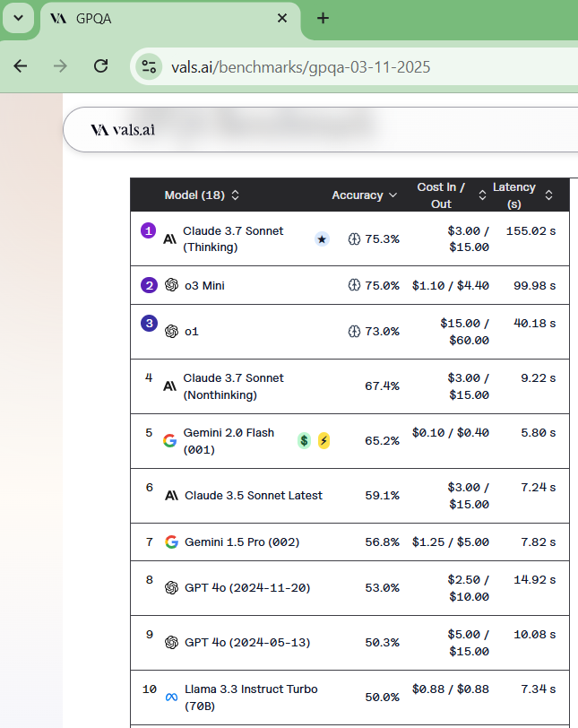
Task: Click the 155.02 s latency value
Action: 531,230
